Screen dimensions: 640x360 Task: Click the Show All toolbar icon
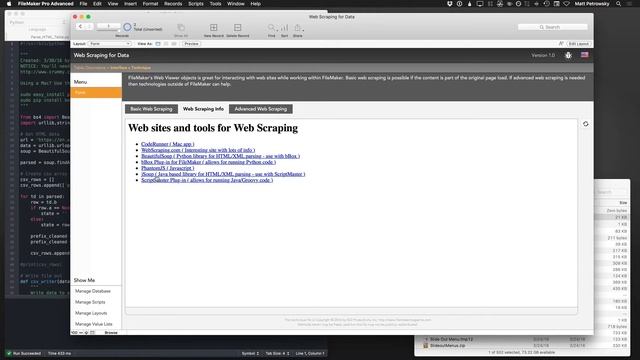[181, 28]
